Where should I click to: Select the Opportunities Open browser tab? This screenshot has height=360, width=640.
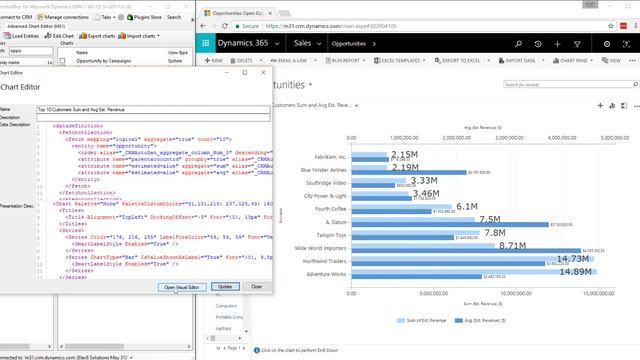237,13
